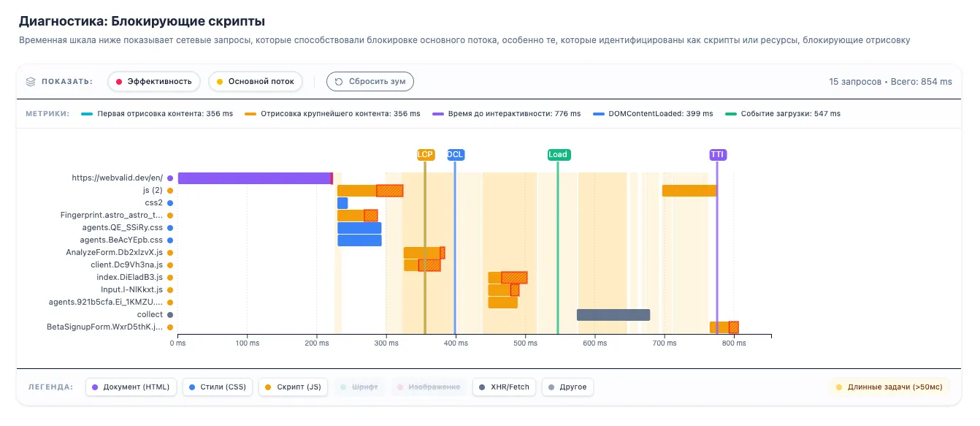980x426 pixels.
Task: Click the DCL marker label on timeline
Action: pos(455,154)
